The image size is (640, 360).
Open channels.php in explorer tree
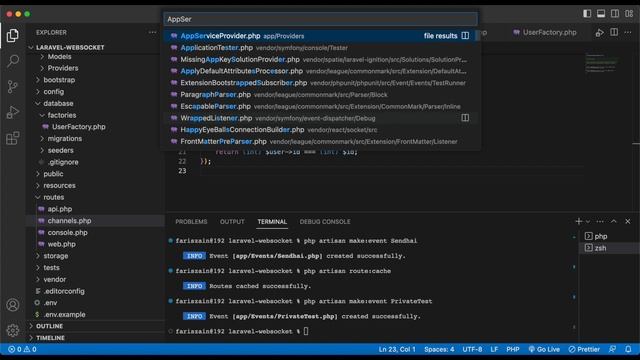click(69, 221)
